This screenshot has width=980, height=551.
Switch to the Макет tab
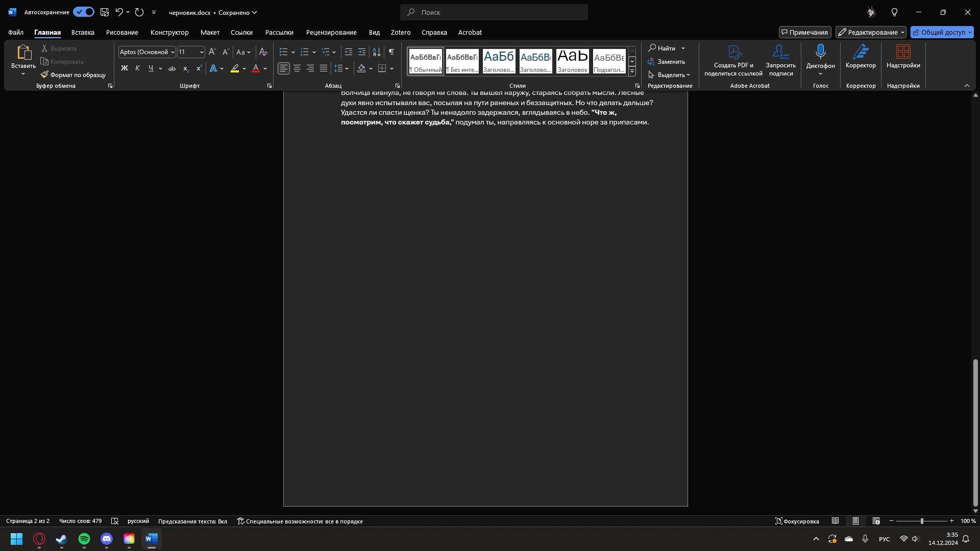click(210, 32)
